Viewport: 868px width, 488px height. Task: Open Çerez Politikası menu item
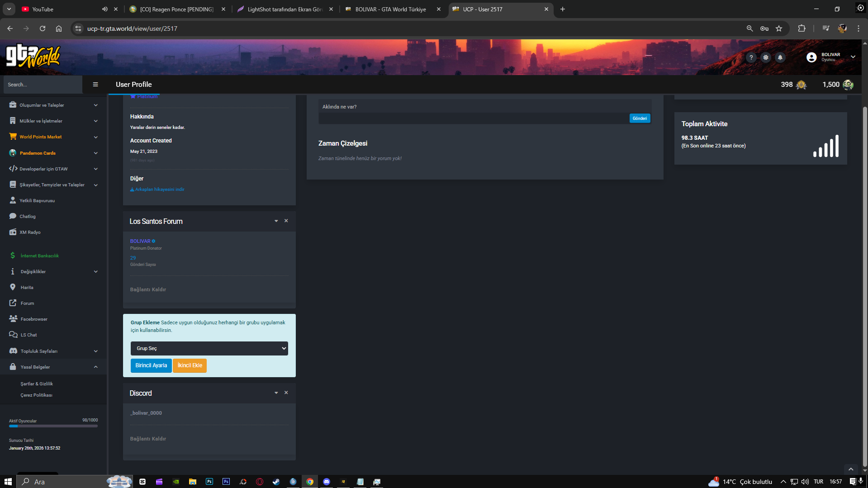coord(36,395)
